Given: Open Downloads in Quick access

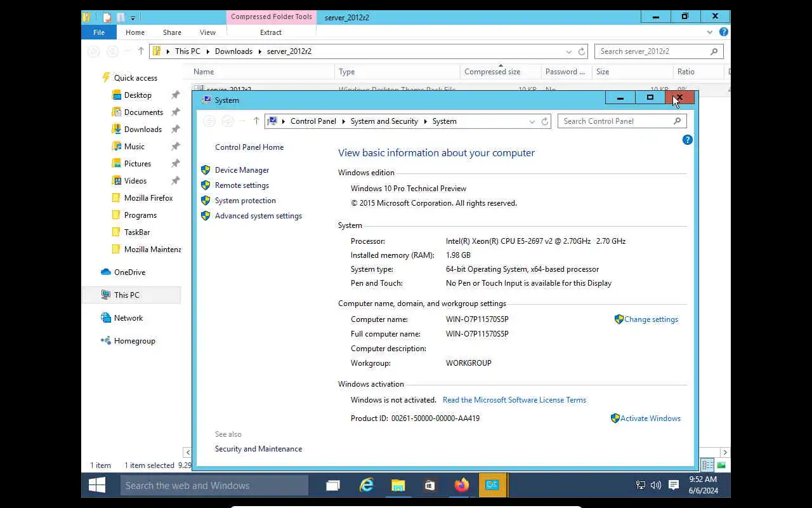Looking at the screenshot, I should [143, 130].
